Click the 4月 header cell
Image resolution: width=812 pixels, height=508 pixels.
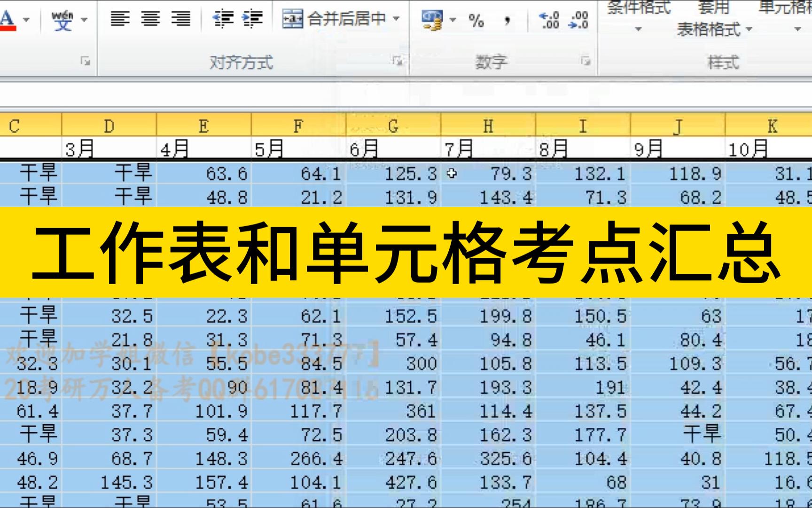(204, 149)
